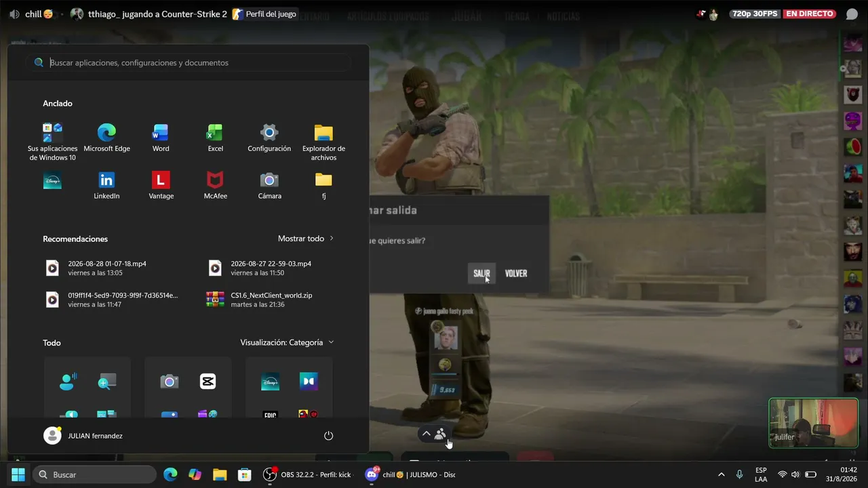Click the Windows Start button on taskbar
868x488 pixels.
coord(18,474)
